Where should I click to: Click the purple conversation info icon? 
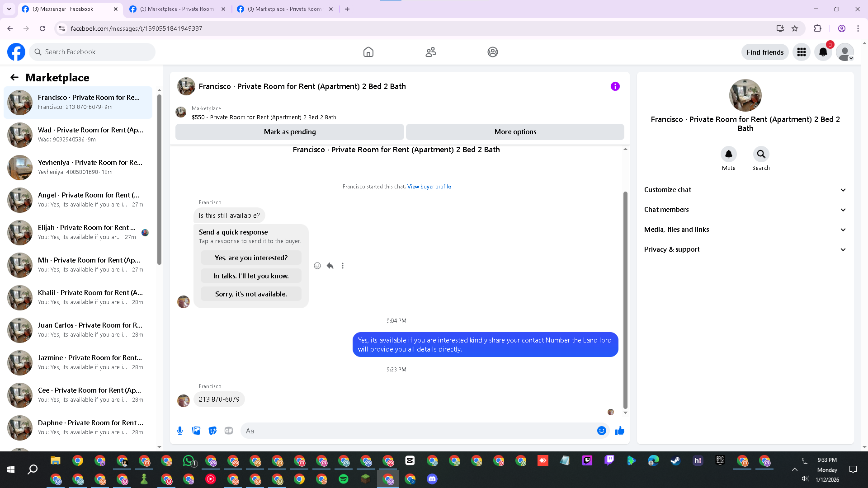615,86
